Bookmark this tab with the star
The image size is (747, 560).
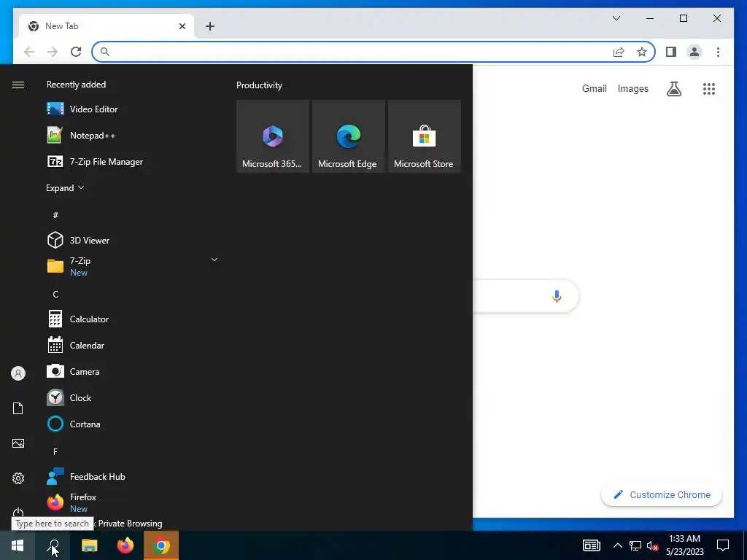point(642,52)
